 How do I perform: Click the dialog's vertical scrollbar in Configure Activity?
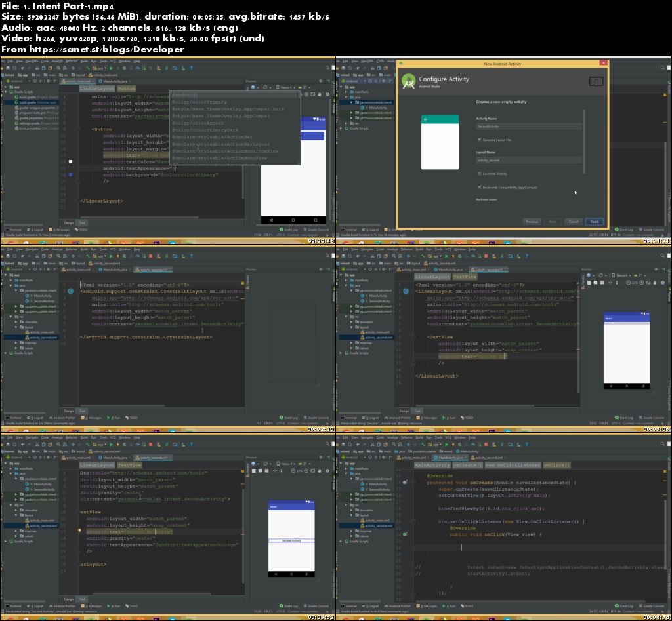583,142
